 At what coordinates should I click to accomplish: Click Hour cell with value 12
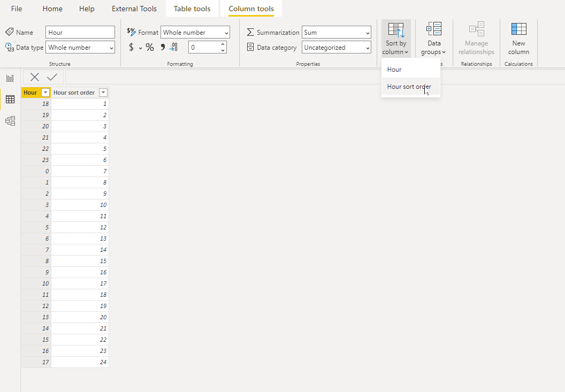pyautogui.click(x=36, y=306)
